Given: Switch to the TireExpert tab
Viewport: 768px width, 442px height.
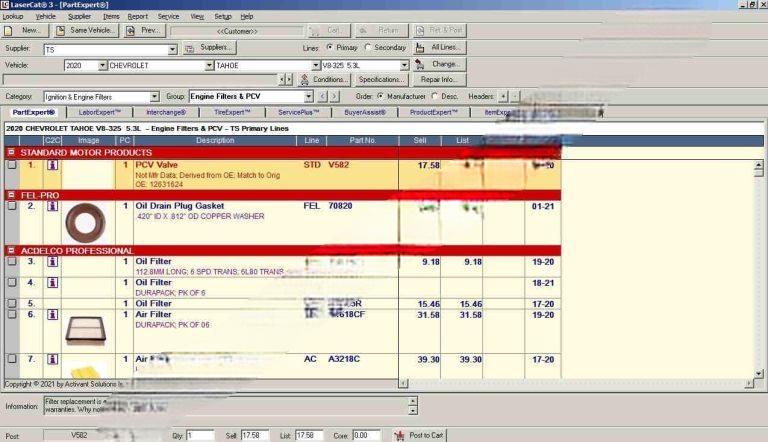Looking at the screenshot, I should point(232,112).
